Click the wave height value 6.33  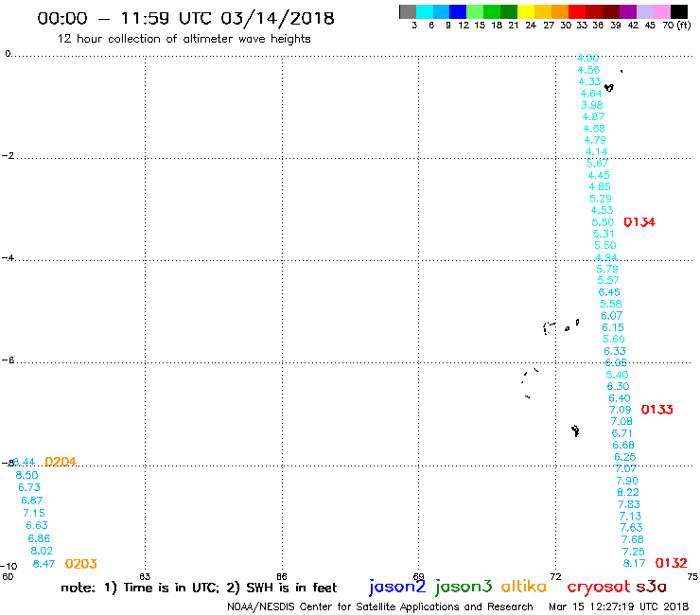(x=614, y=351)
